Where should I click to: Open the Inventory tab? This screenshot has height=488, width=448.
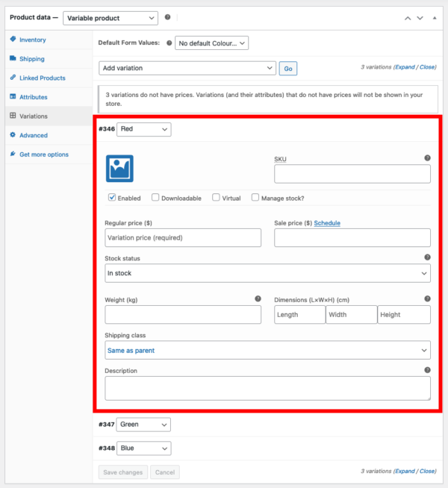click(32, 40)
